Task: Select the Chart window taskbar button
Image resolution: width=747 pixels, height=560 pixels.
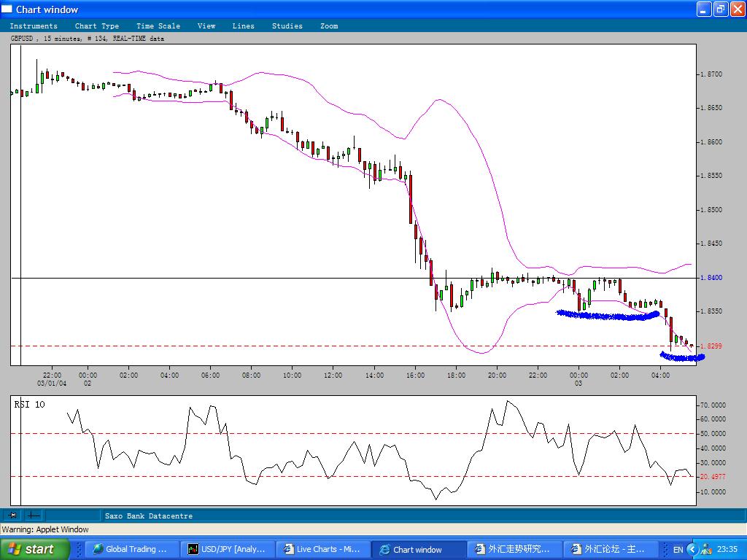Action: point(418,549)
